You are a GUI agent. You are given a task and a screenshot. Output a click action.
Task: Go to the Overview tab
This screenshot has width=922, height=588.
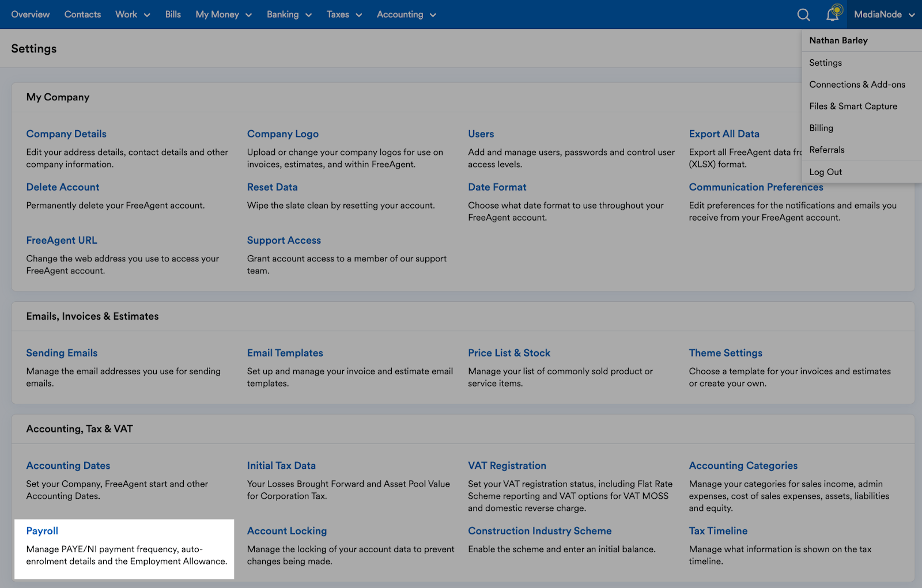(31, 14)
